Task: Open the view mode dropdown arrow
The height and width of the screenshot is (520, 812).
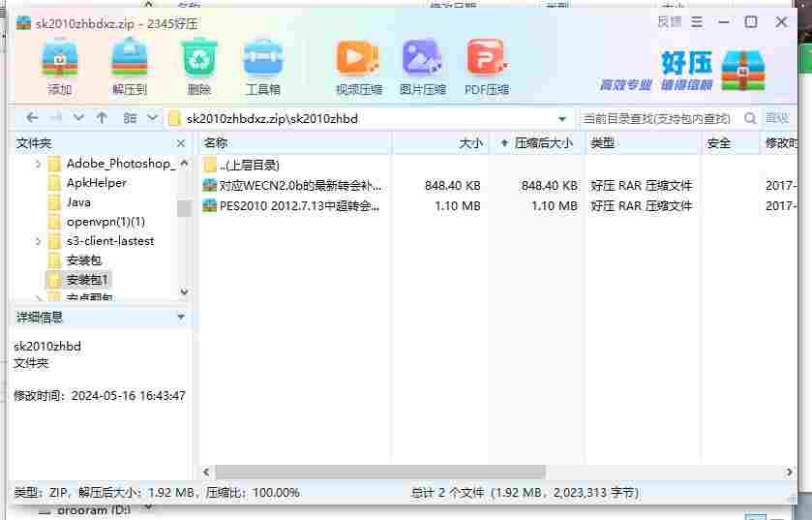Action: pos(152,118)
